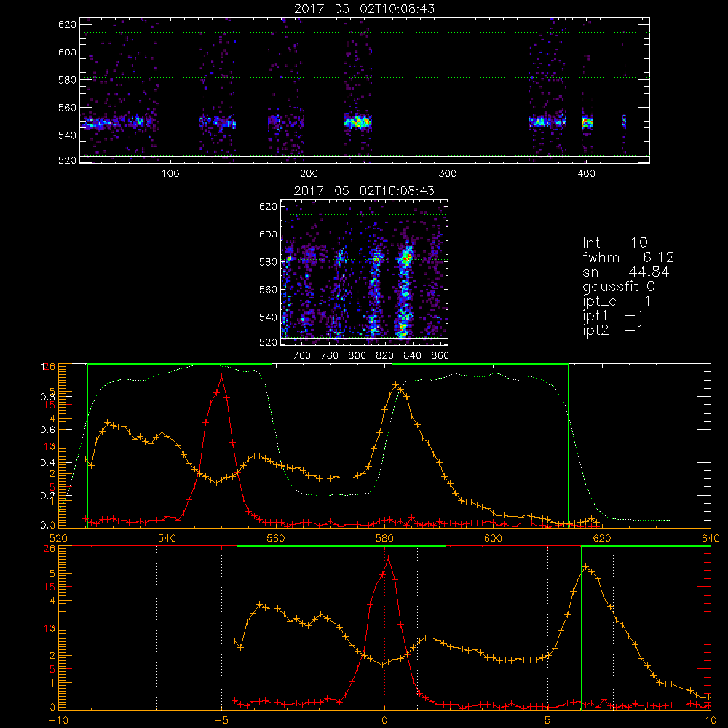728x728 pixels.
Task: Click the right thick green bar atop upper line plot
Action: 480,364
